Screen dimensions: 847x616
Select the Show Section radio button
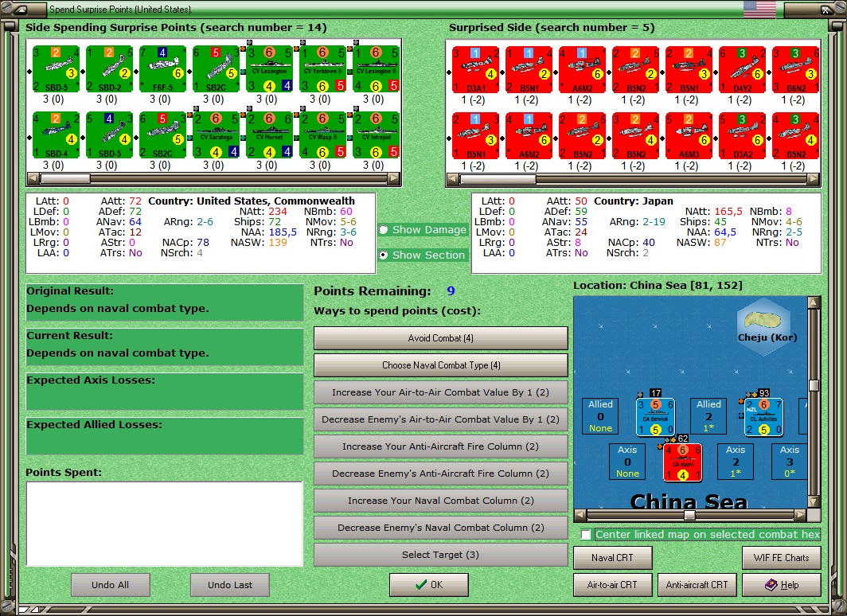384,255
